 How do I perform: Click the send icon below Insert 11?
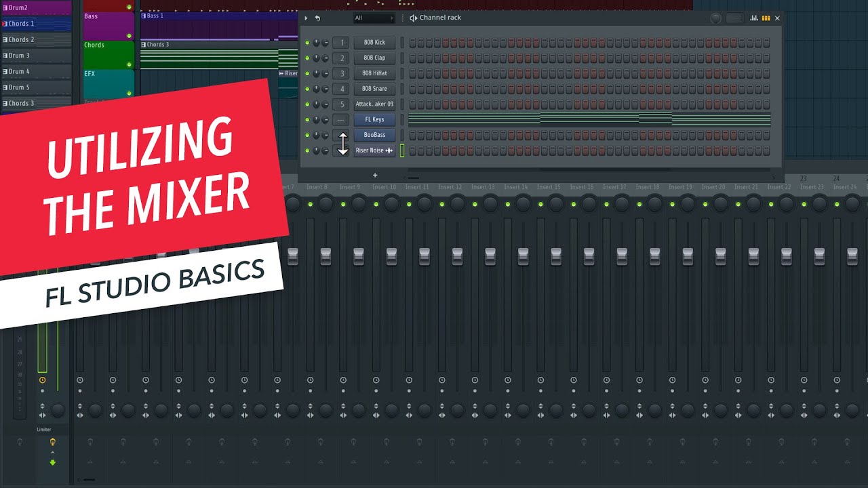[418, 442]
